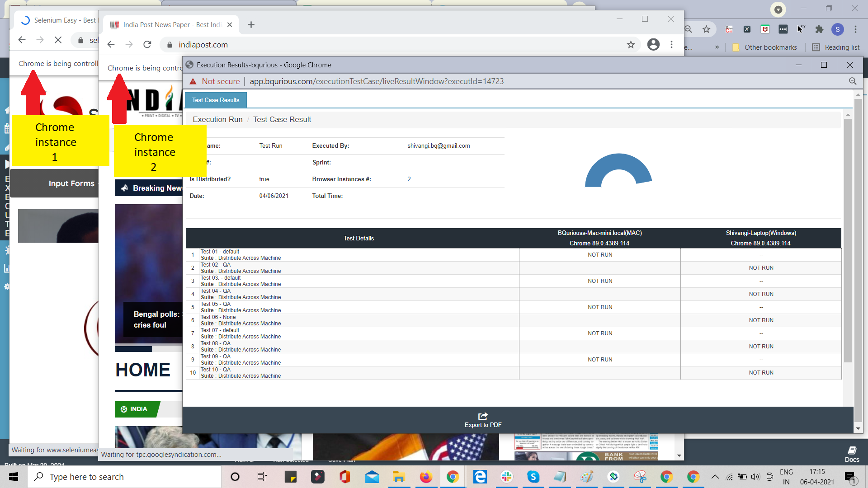868x488 pixels.
Task: Open Chrome's three-dot menu in background window
Action: [x=855, y=29]
